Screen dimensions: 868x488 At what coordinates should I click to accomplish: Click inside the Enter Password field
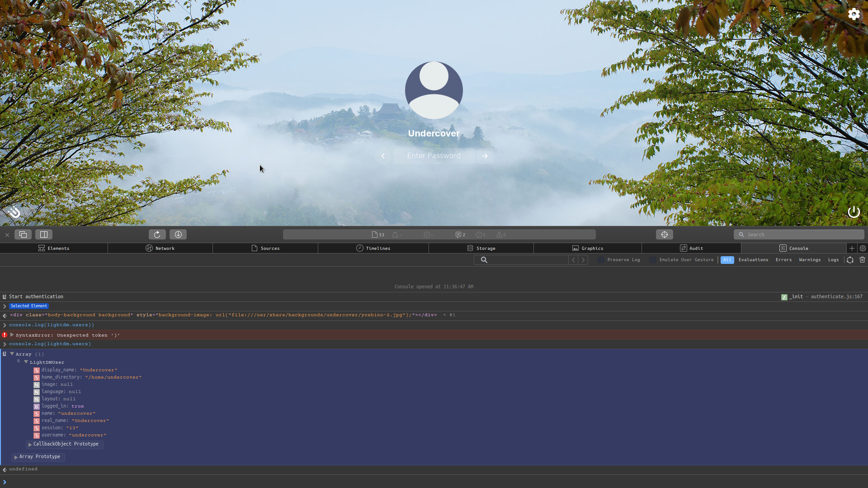pos(433,155)
